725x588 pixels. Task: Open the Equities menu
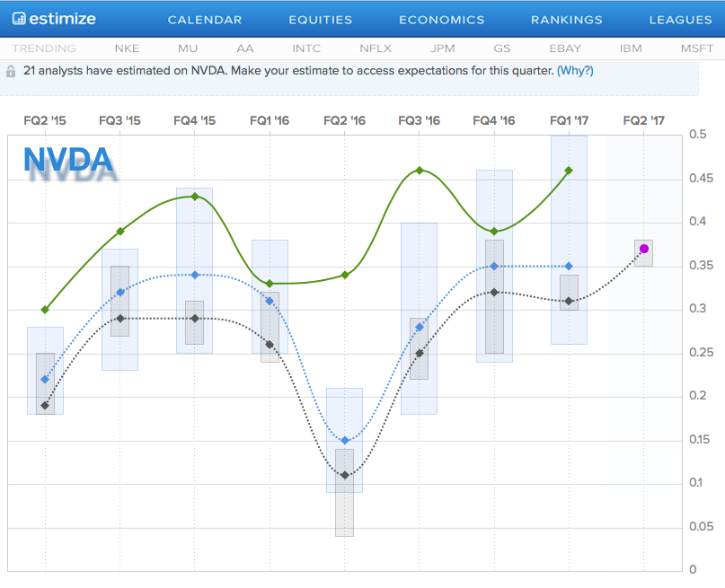[321, 20]
